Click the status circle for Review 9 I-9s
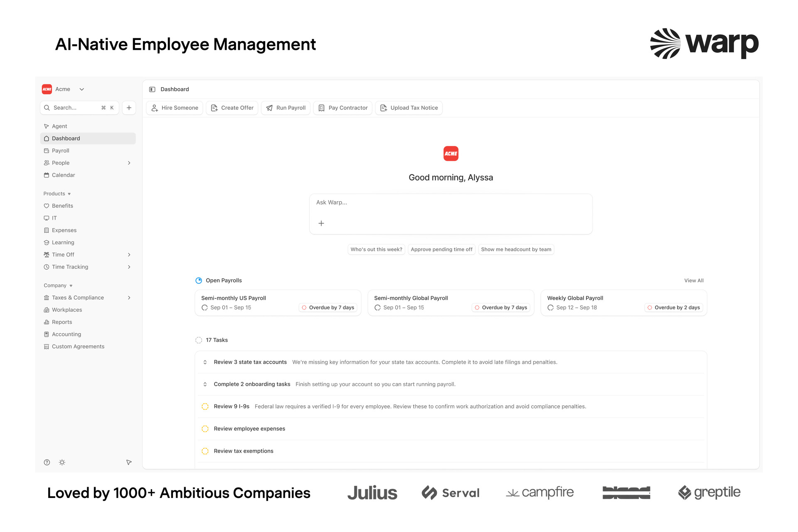 click(x=205, y=407)
